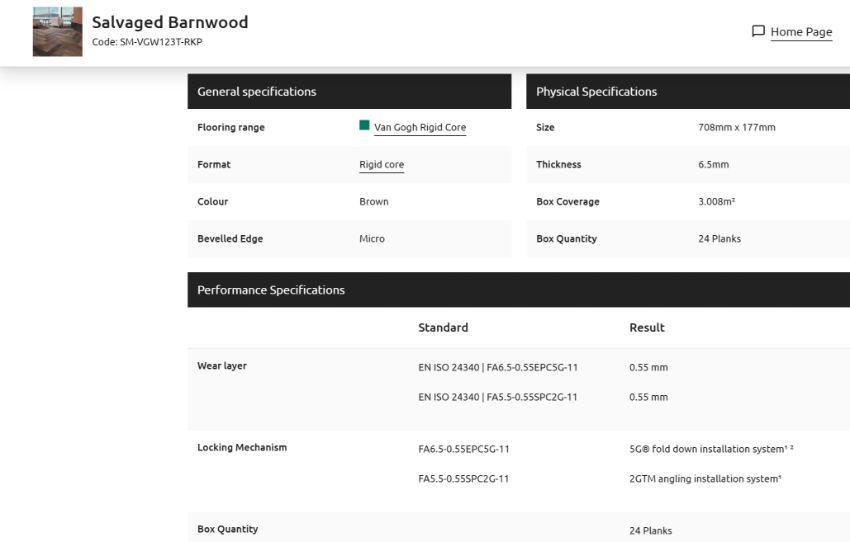Click the Bevelled Edge Micro value
Image resolution: width=850 pixels, height=542 pixels.
pyautogui.click(x=372, y=238)
